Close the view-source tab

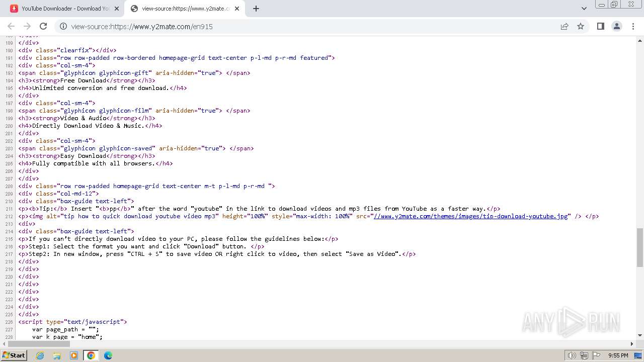click(237, 9)
